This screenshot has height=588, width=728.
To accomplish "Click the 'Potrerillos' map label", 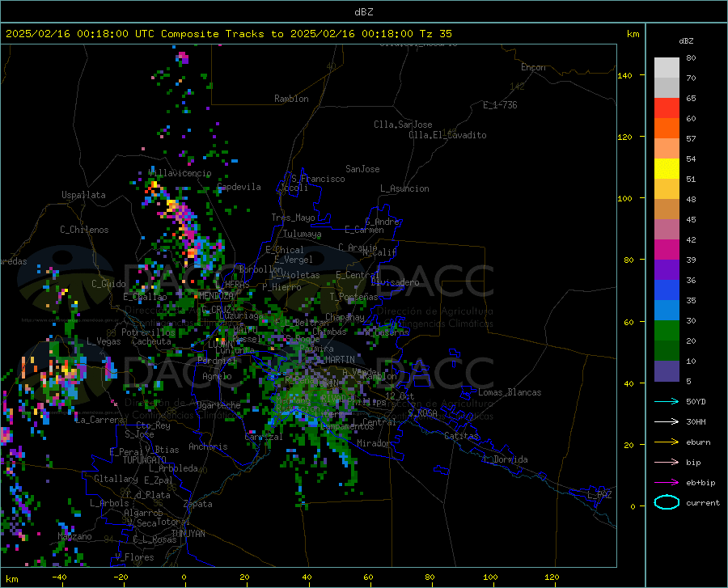I will pyautogui.click(x=148, y=332).
